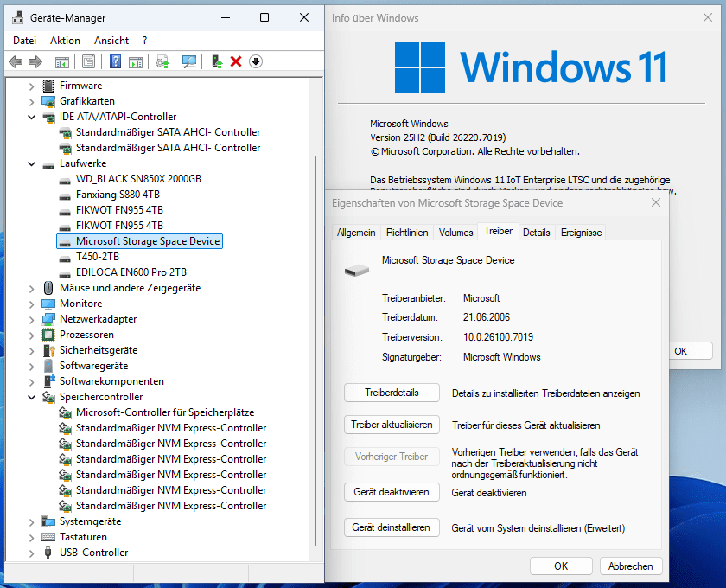Viewport: 726px width, 588px height.
Task: Expand the Tastaturen category
Action: point(31,538)
